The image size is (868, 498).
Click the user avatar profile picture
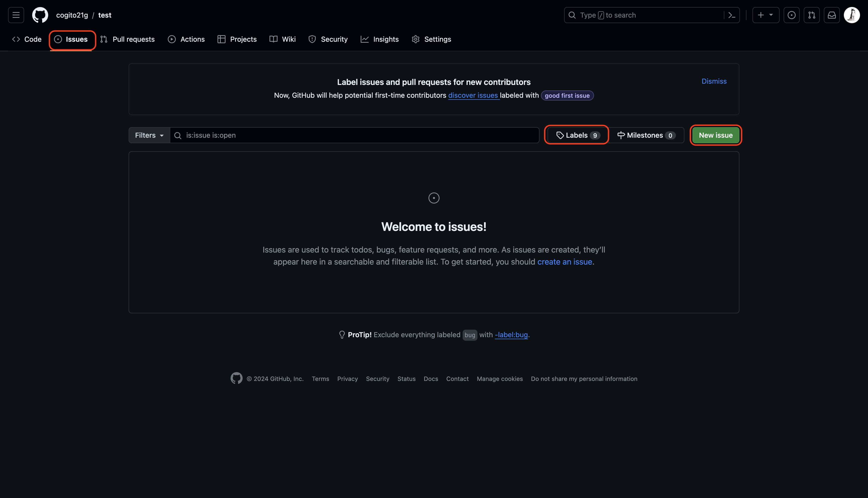[851, 15]
